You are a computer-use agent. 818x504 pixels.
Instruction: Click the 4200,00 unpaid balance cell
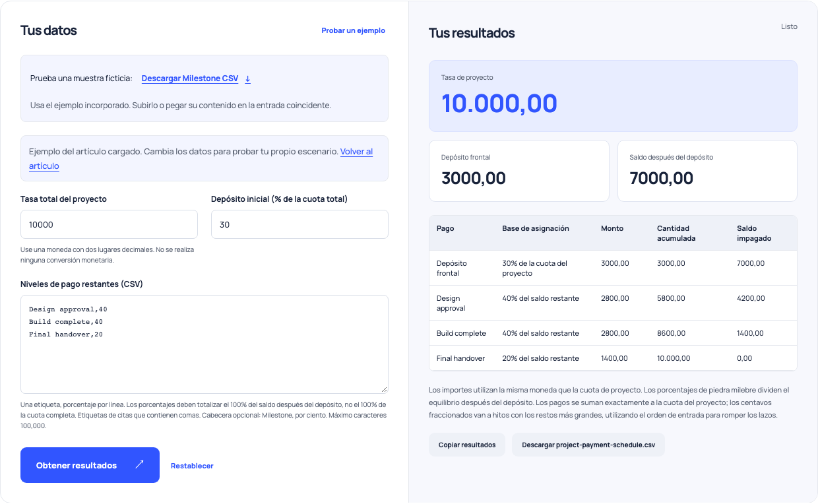tap(751, 298)
